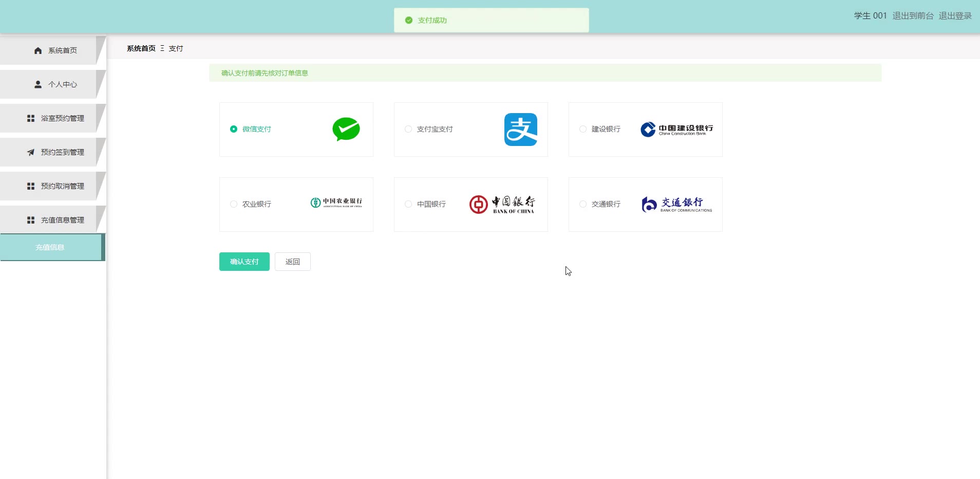This screenshot has height=479, width=980.
Task: Choose the 农业银行 radio option
Action: click(x=234, y=204)
